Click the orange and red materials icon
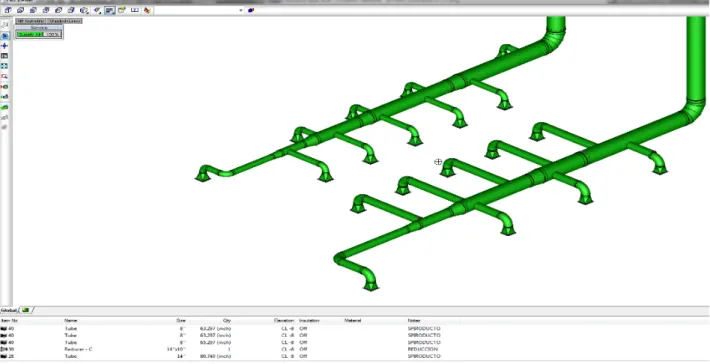Image resolution: width=710 pixels, height=364 pixels. click(147, 10)
